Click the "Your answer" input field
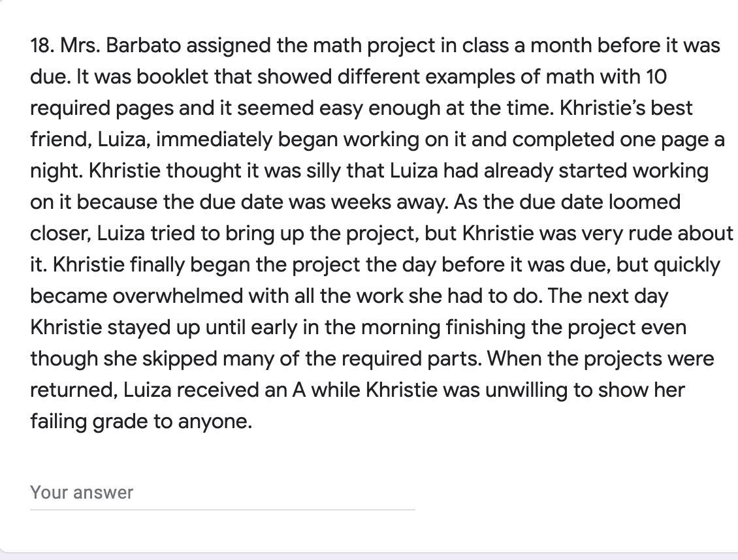Screen dimensions: 738x560 coord(222,493)
